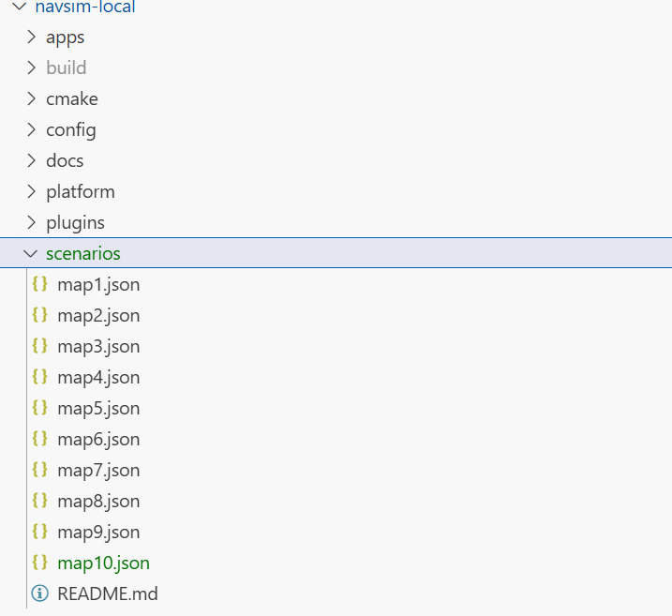Click the JSON icon next to map2.json
The image size is (672, 616).
point(39,315)
